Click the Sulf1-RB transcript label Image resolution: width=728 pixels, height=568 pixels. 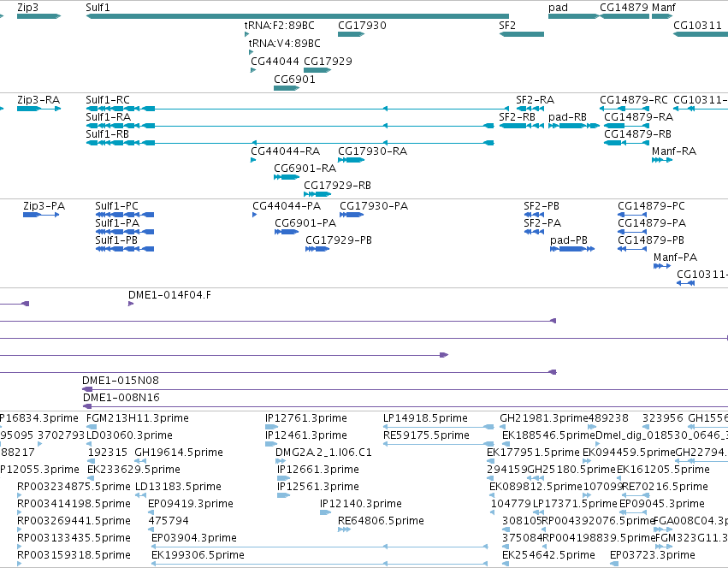(x=107, y=134)
